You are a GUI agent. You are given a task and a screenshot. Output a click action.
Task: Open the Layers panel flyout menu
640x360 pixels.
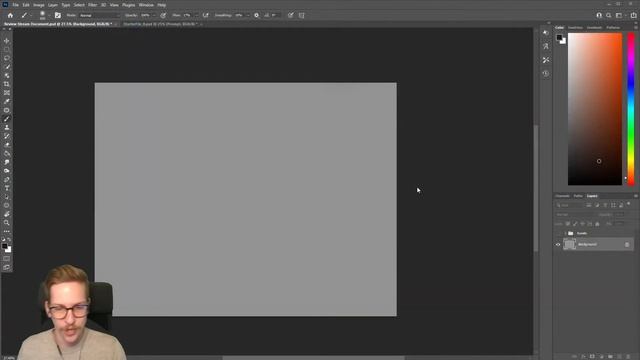pos(636,196)
